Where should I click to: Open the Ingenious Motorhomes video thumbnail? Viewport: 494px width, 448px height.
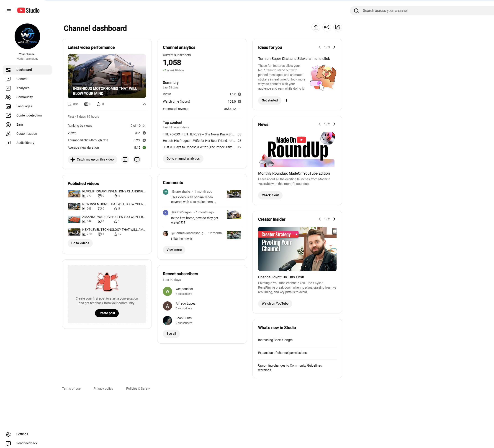pos(107,76)
